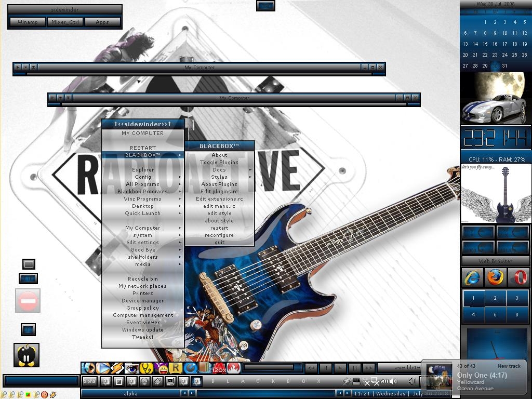Launch Firefox from the Web Browser bar
The height and width of the screenshot is (399, 532).
tap(495, 277)
